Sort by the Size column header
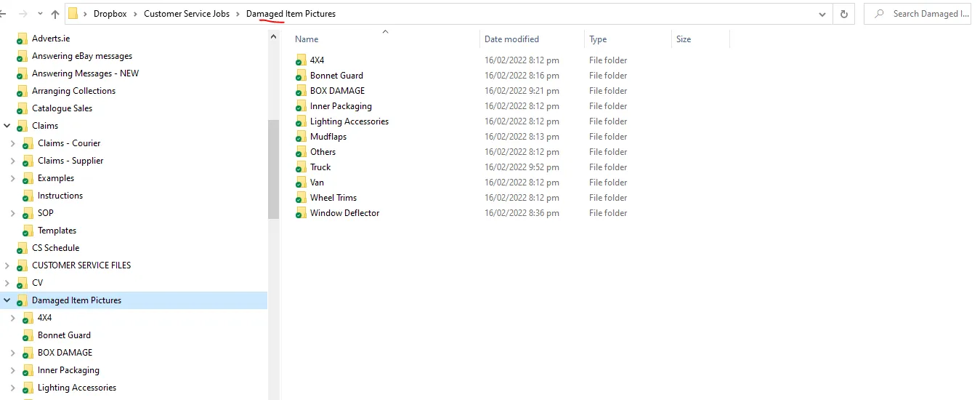Screen dimensions: 980x400 (x=684, y=39)
